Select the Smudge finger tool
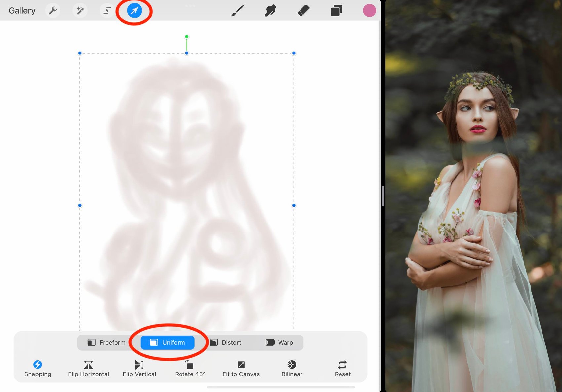This screenshot has width=562, height=392. (x=270, y=11)
